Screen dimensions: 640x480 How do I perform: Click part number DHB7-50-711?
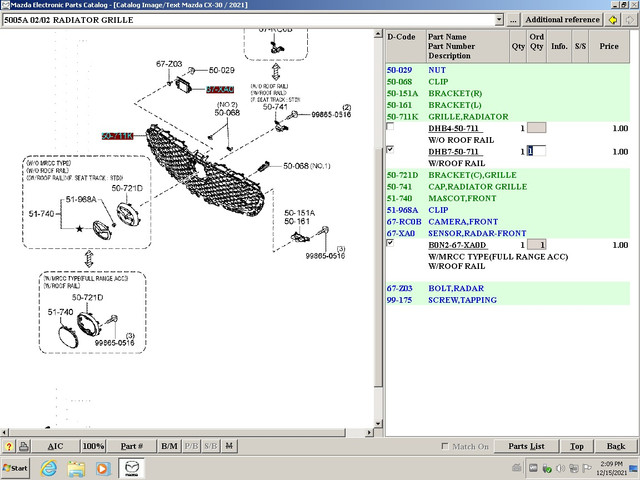(453, 151)
